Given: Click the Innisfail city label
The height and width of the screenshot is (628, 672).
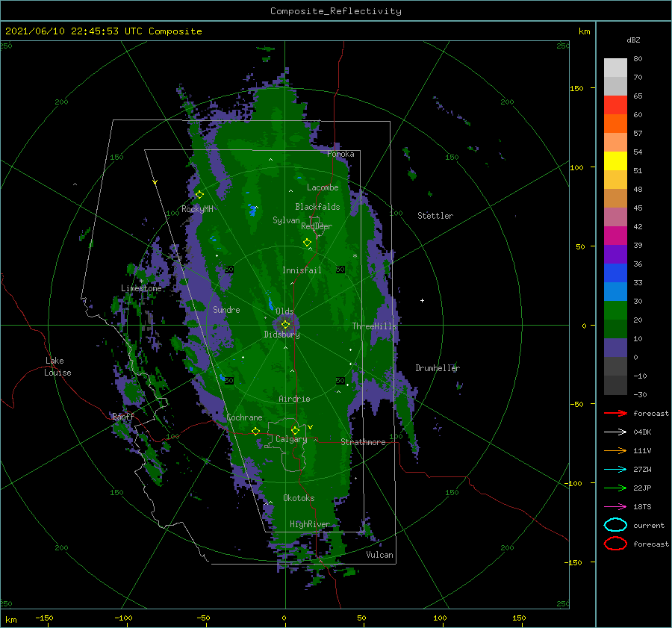Looking at the screenshot, I should [x=302, y=270].
